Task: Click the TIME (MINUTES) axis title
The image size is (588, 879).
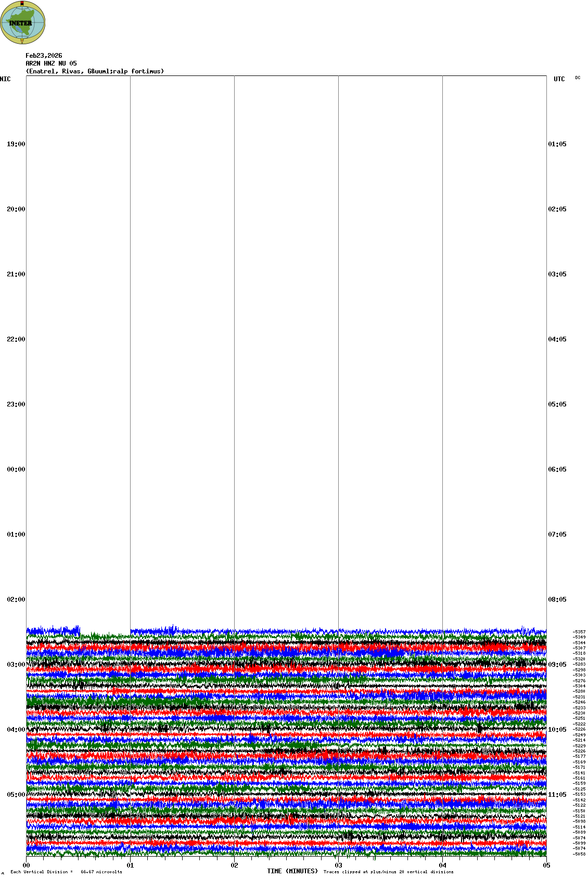Action: 292,871
